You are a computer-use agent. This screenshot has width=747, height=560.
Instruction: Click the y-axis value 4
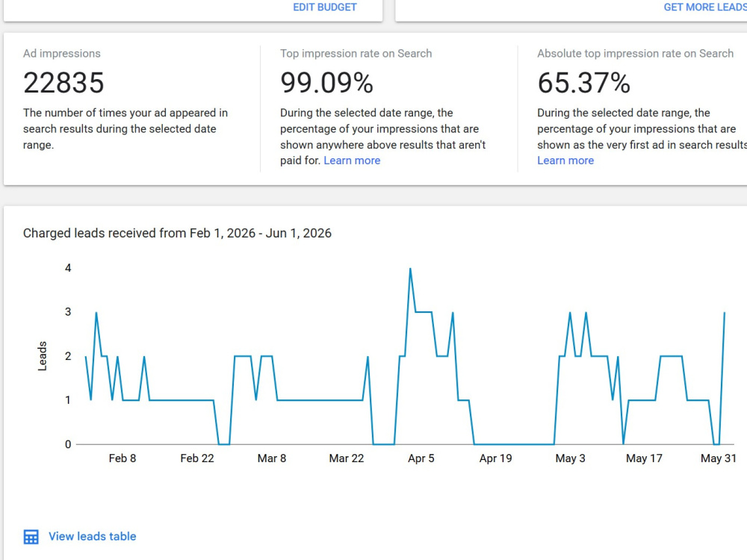pyautogui.click(x=68, y=267)
